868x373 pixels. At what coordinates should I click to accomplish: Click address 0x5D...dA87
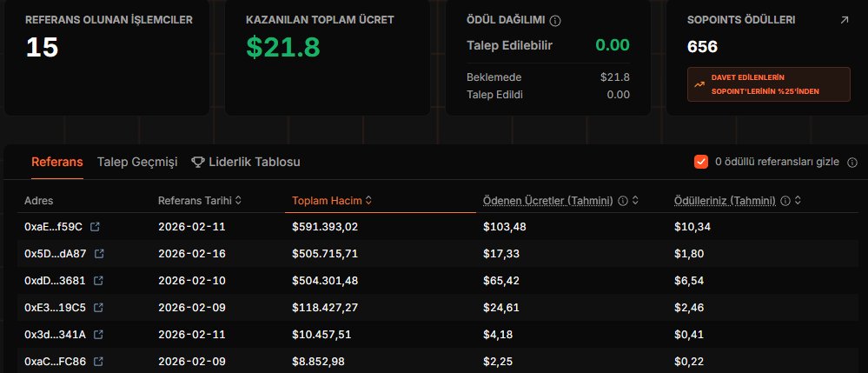56,254
